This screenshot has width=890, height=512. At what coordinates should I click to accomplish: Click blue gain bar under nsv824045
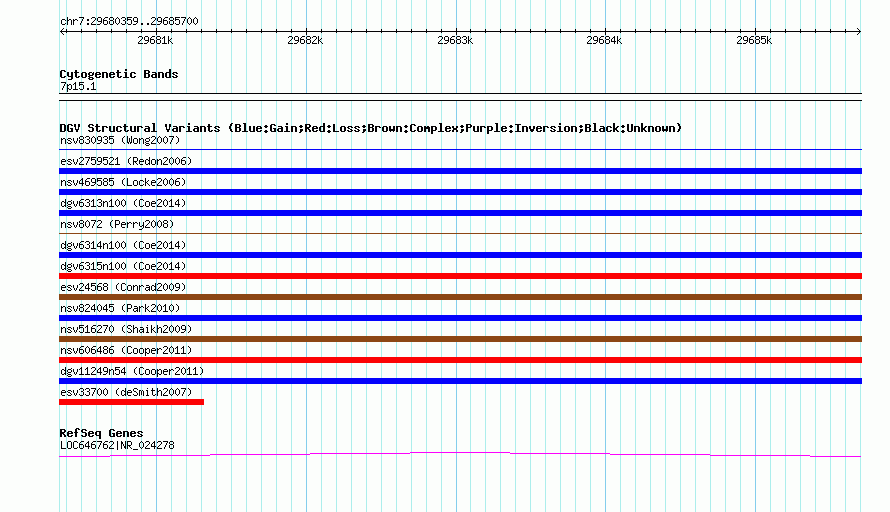pos(460,318)
